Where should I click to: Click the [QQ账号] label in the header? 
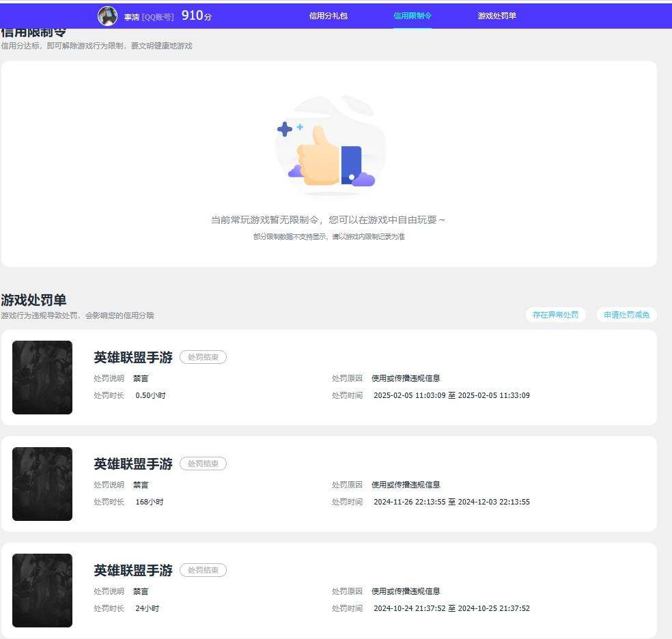coord(158,17)
